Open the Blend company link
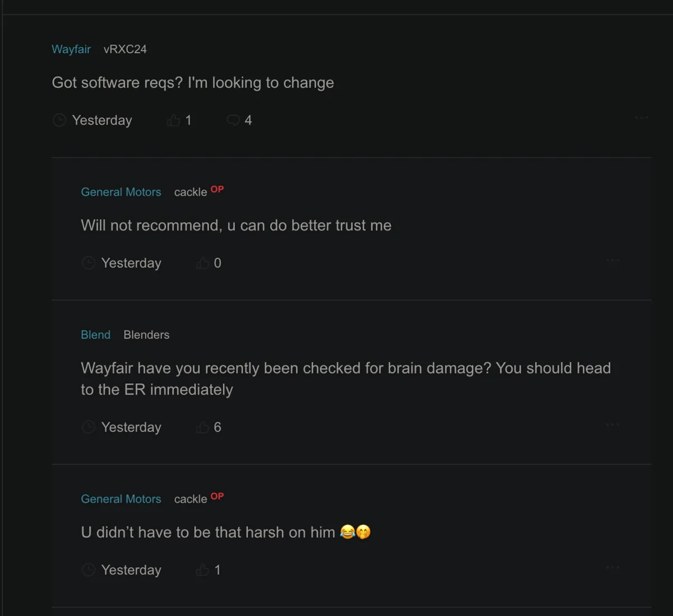The height and width of the screenshot is (616, 673). click(95, 335)
